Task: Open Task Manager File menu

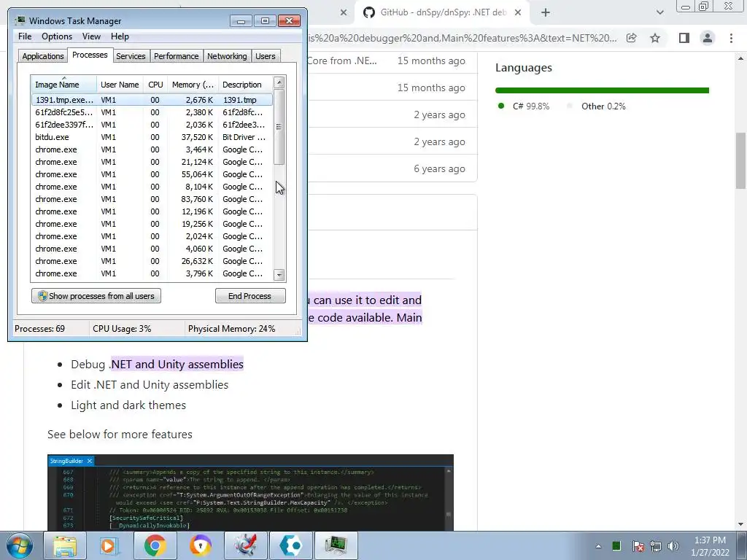Action: click(x=25, y=36)
